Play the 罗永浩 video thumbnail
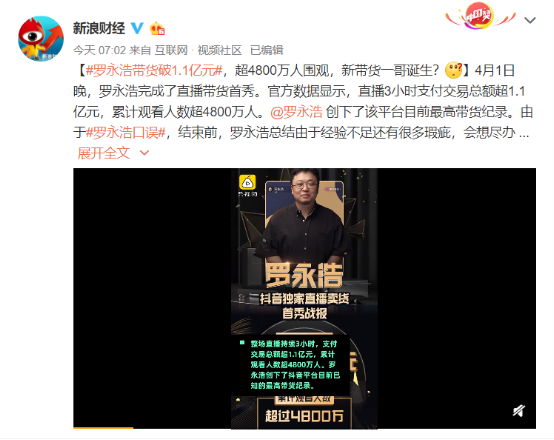 304,299
